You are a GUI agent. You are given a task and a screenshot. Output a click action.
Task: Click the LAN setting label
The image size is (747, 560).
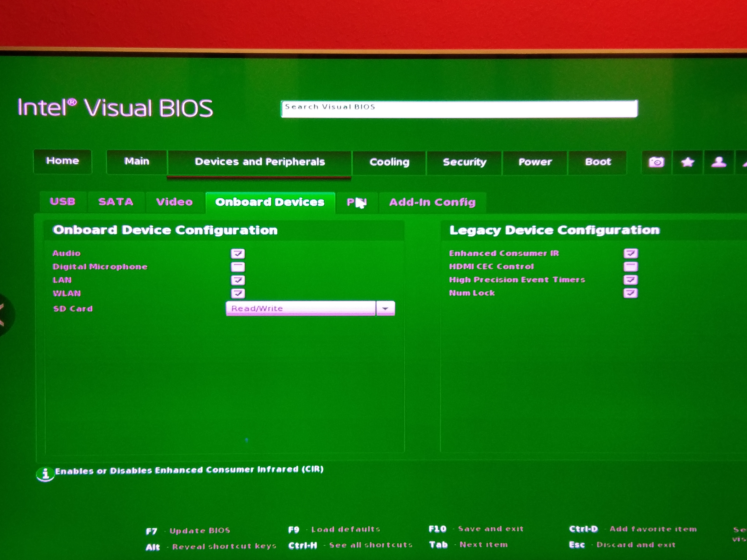[x=62, y=280]
